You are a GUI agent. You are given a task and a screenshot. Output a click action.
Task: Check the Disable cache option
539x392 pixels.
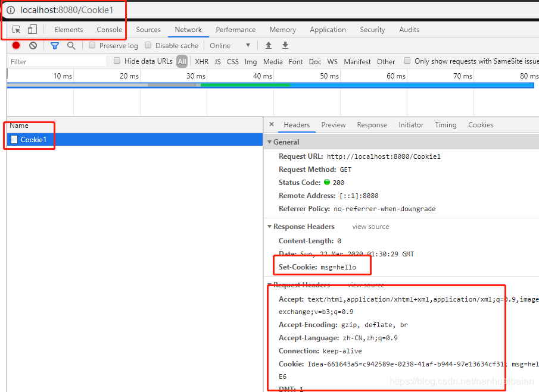pyautogui.click(x=149, y=45)
